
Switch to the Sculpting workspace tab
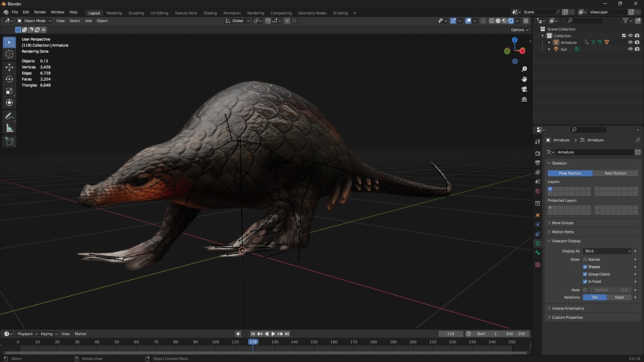136,13
